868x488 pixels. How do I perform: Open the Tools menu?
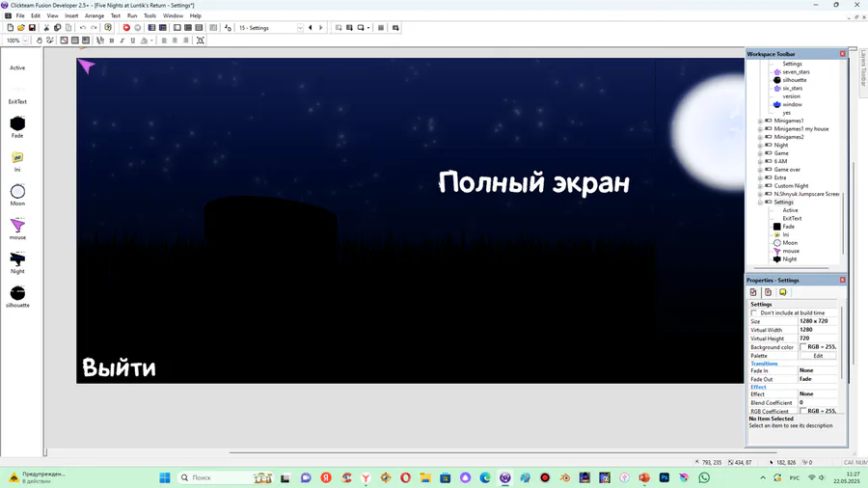[150, 16]
